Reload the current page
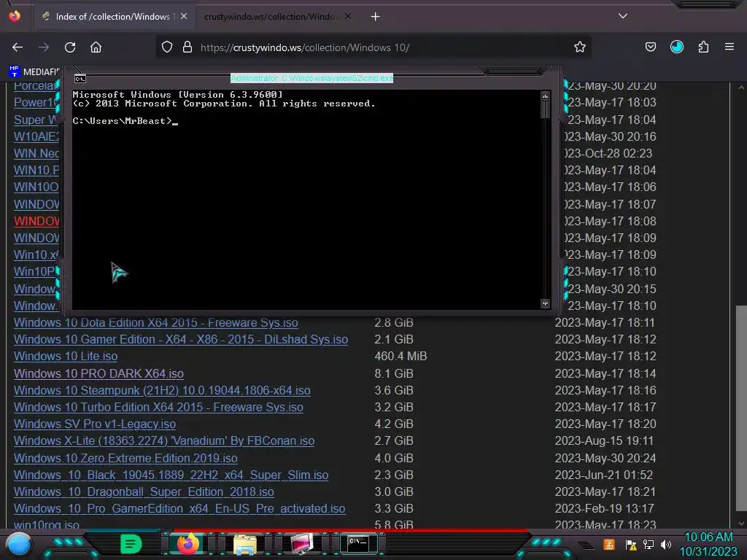The height and width of the screenshot is (560, 747). 70,47
